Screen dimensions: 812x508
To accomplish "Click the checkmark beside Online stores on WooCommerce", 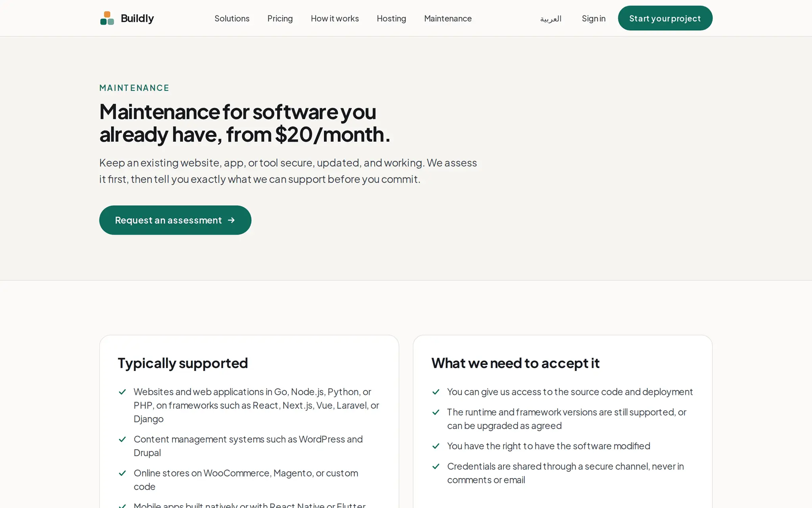I will click(x=122, y=473).
